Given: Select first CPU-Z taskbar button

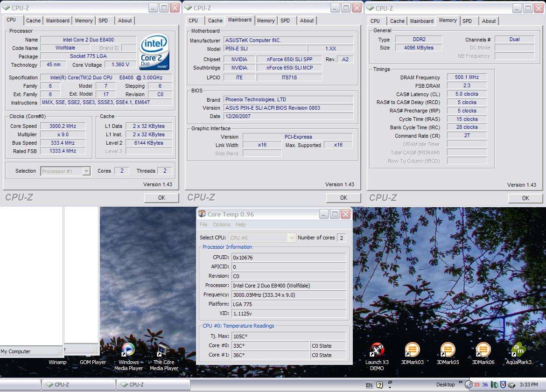Looking at the screenshot, I should (x=79, y=385).
